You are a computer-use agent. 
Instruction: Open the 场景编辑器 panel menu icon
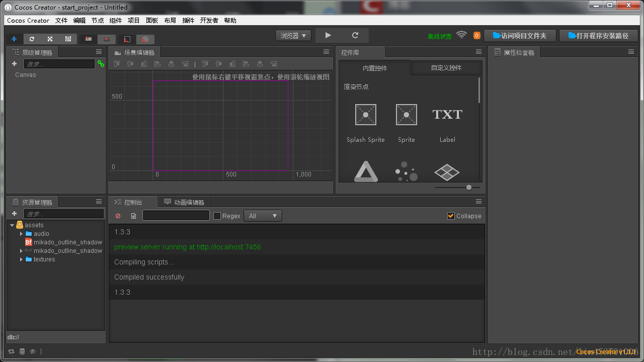(327, 52)
